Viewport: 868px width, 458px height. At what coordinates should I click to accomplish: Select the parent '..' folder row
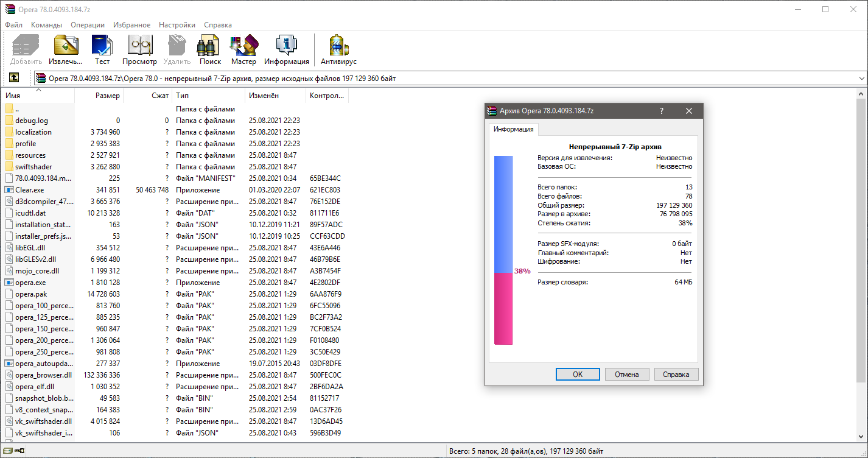(x=175, y=109)
